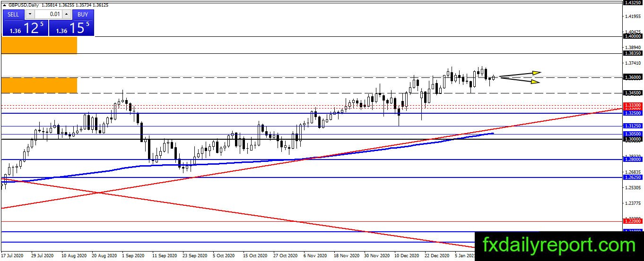Image resolution: width=644 pixels, height=261 pixels.
Task: Click the red 1.33300 price label
Action: tap(633, 105)
